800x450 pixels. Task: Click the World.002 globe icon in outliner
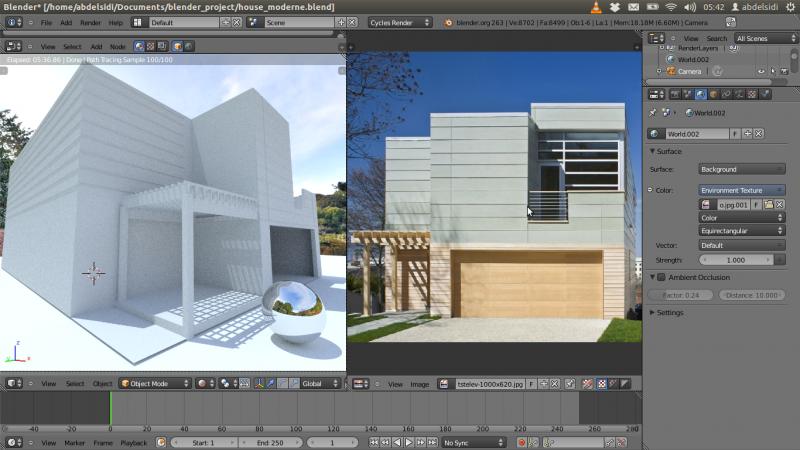671,60
